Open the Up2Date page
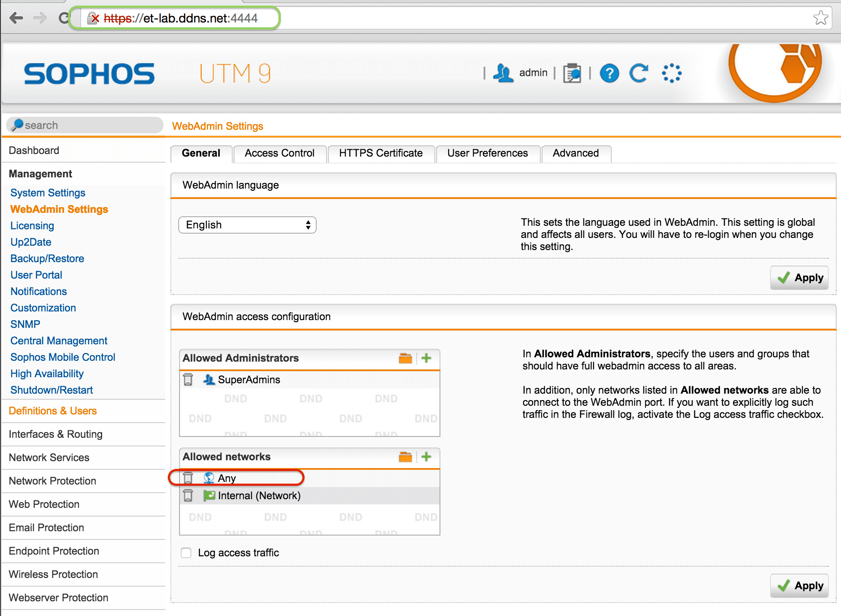Screen dimensions: 841x616 (x=31, y=242)
